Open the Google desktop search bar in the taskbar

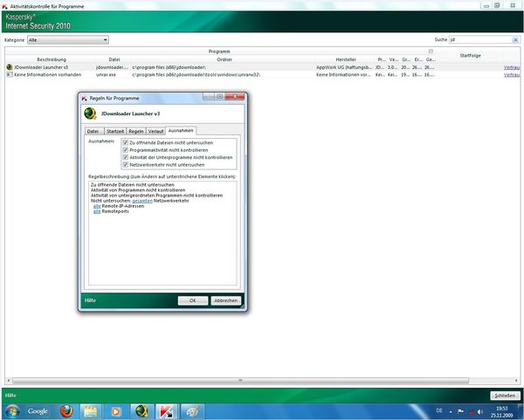[38, 411]
